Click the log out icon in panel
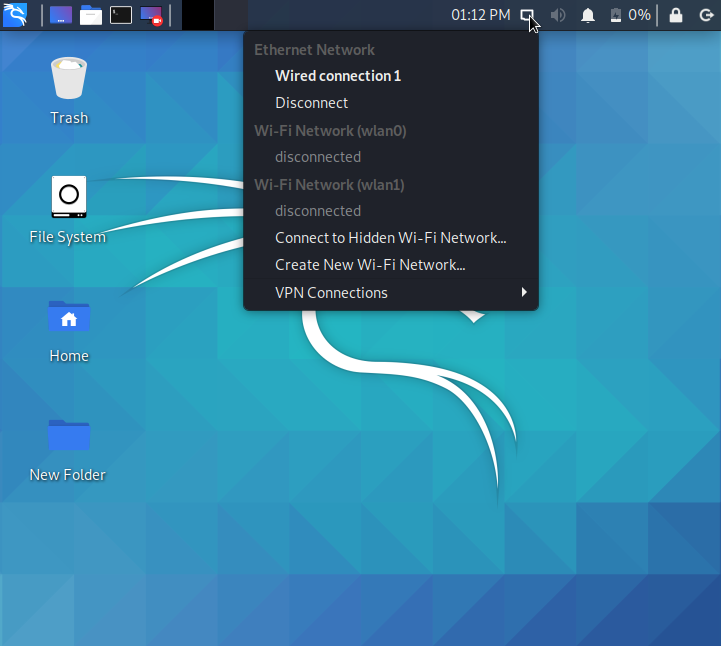This screenshot has width=721, height=646. pos(706,15)
